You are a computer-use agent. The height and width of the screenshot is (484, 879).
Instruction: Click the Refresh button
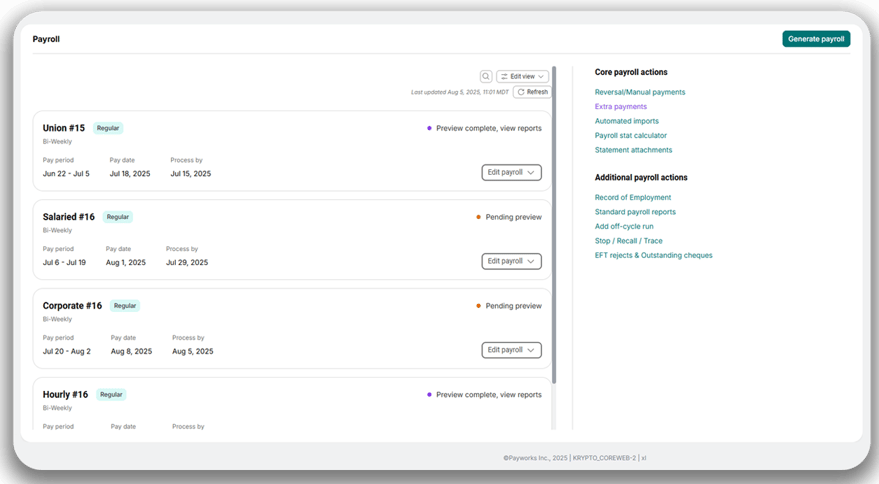tap(532, 92)
